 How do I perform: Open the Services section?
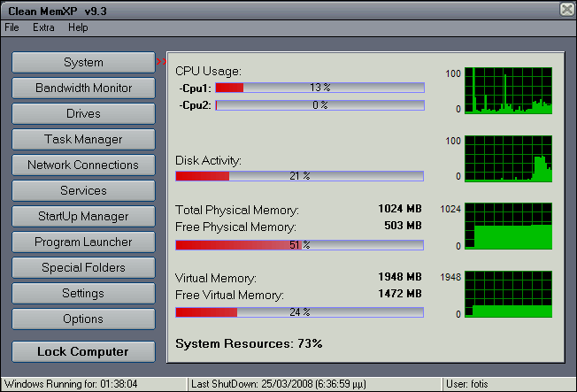coord(83,190)
